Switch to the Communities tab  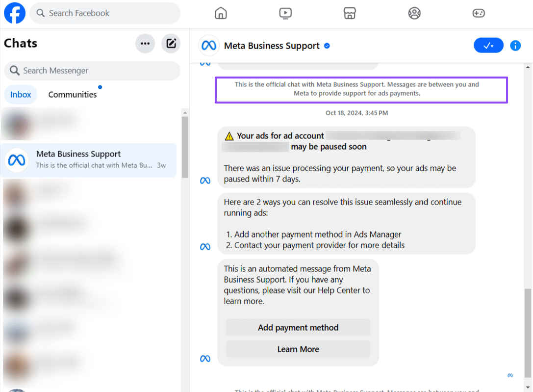73,95
